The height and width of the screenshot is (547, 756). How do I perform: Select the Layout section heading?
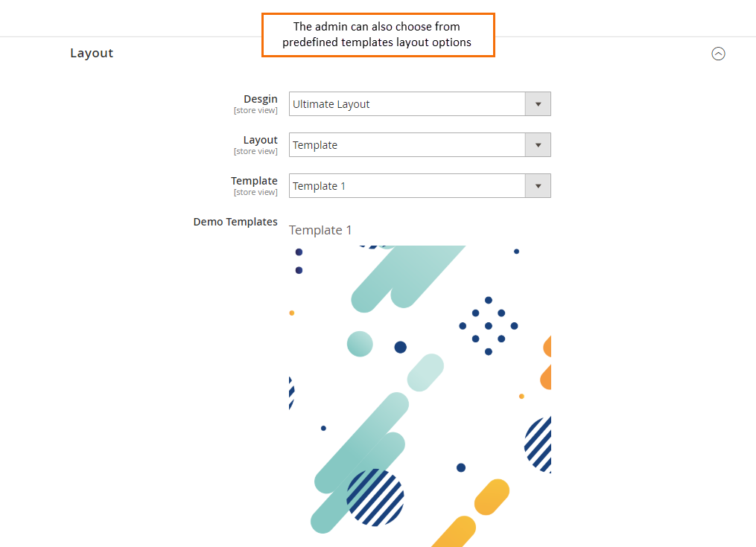(92, 53)
